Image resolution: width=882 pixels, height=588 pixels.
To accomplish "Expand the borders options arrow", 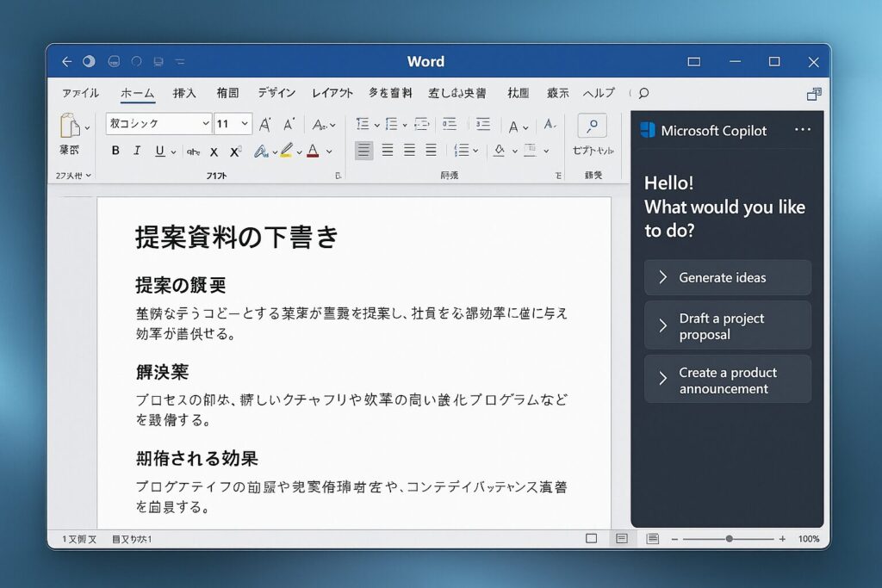I will pyautogui.click(x=545, y=152).
